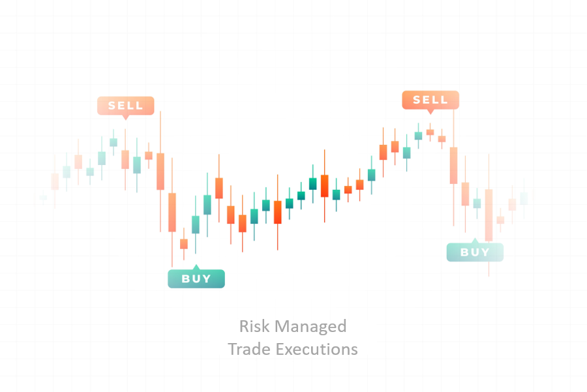Viewport: 587px width, 392px height.
Task: Click the rightmost faded green candlestick
Action: tap(524, 198)
